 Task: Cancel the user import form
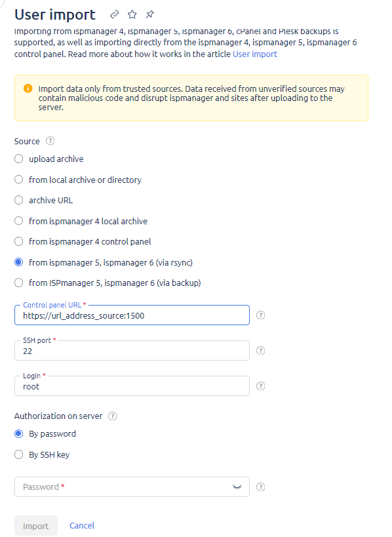tap(82, 525)
